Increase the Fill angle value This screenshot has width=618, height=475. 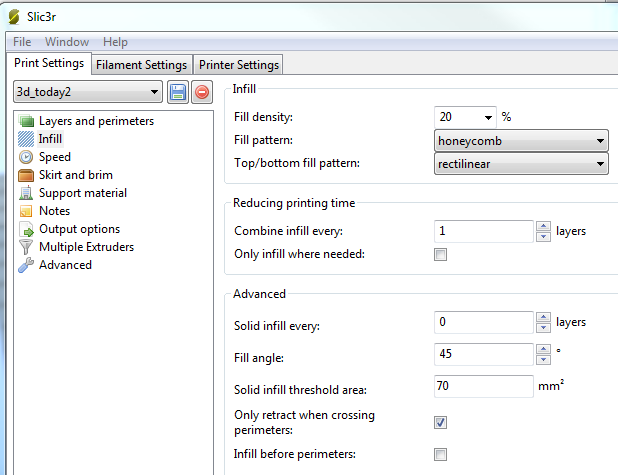[543, 349]
